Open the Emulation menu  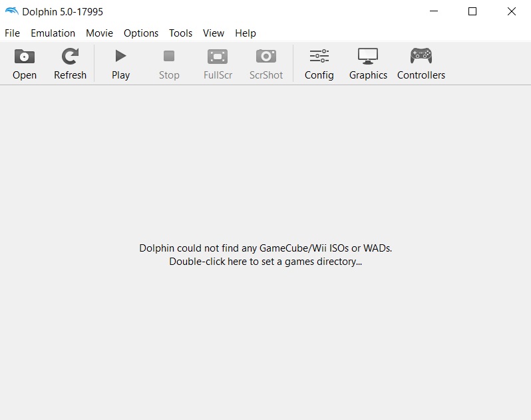53,33
